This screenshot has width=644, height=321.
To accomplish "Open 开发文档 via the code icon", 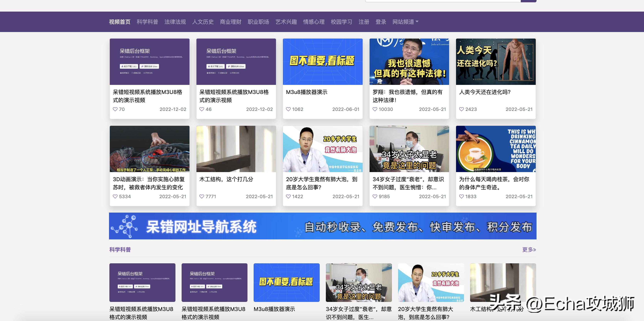I will [x=144, y=73].
